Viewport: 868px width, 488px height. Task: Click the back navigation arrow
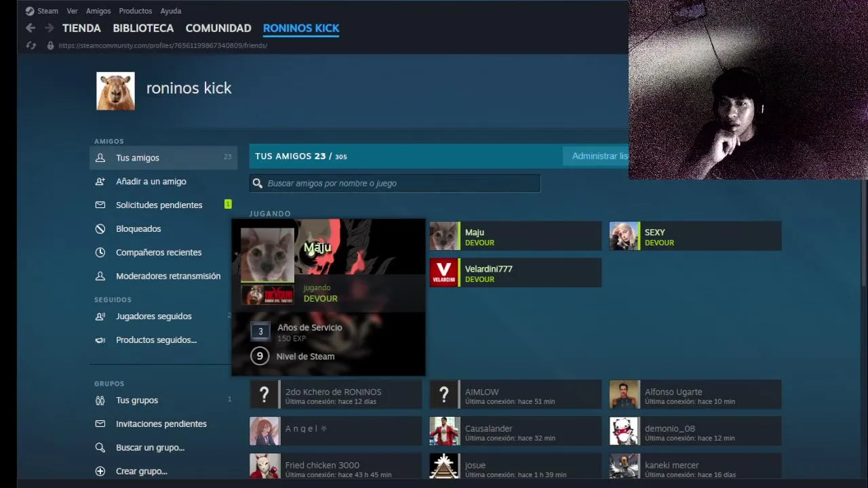[31, 28]
